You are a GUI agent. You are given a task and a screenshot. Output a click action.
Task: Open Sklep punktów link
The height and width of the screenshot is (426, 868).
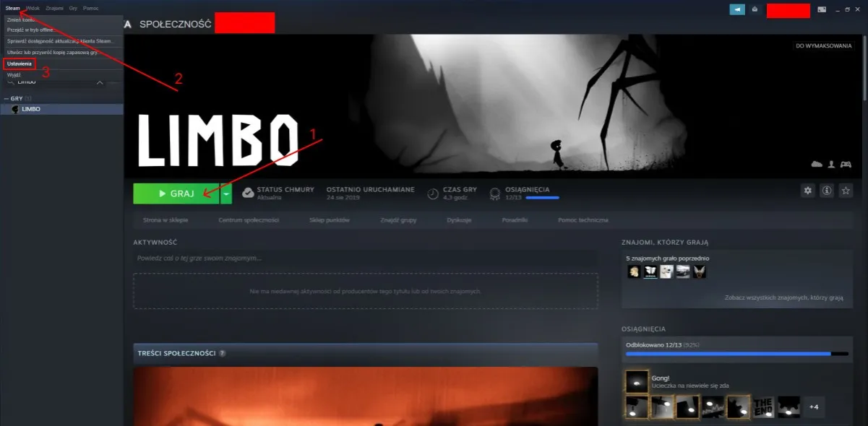click(x=330, y=219)
